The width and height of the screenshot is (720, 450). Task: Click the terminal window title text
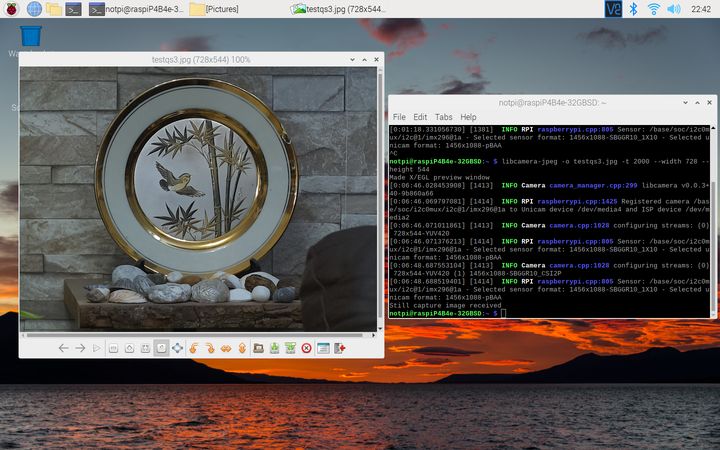coord(552,103)
